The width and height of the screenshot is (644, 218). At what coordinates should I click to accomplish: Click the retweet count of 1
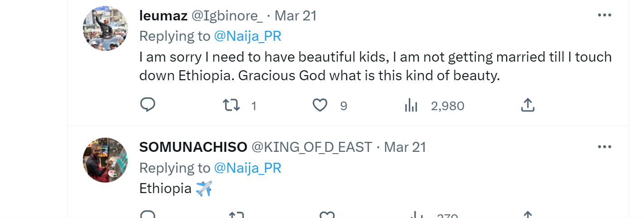point(254,106)
